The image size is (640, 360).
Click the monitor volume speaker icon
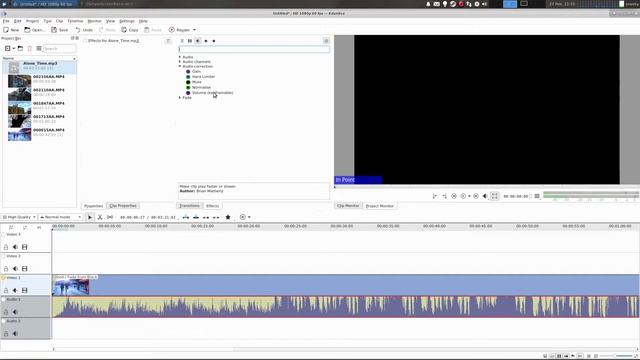(x=485, y=196)
